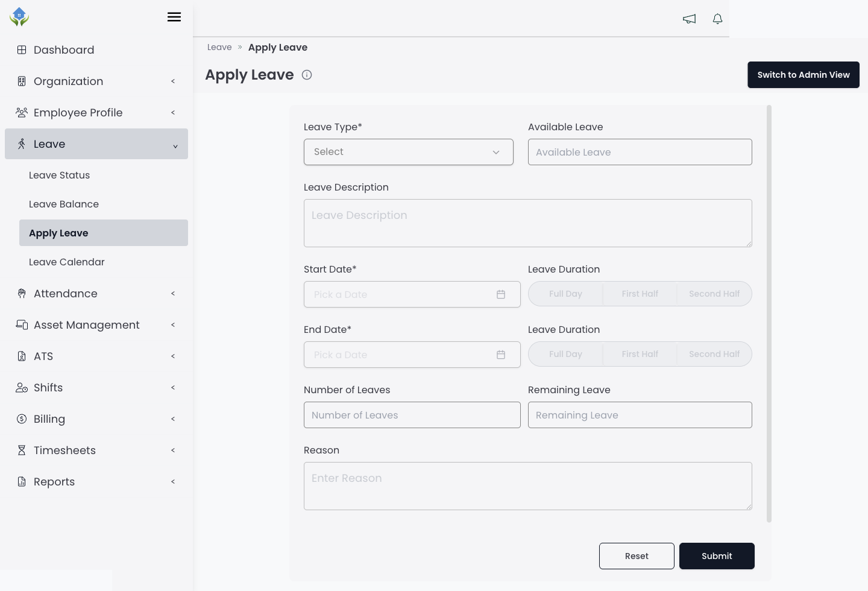The width and height of the screenshot is (868, 591).
Task: Open Leave Calendar submenu item
Action: [104, 262]
